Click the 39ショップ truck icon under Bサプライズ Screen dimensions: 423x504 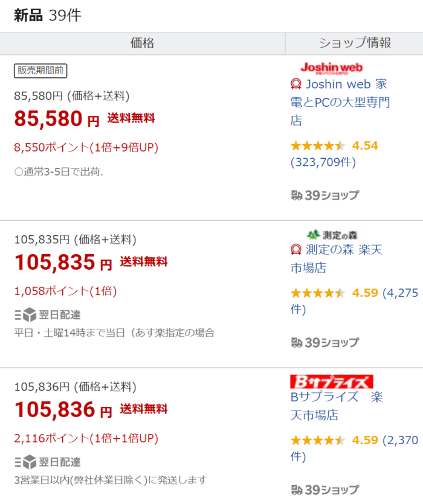click(297, 490)
